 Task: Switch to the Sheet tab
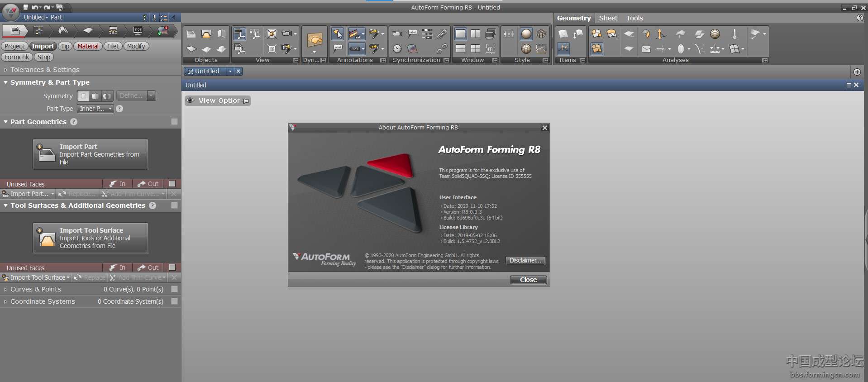pyautogui.click(x=608, y=18)
